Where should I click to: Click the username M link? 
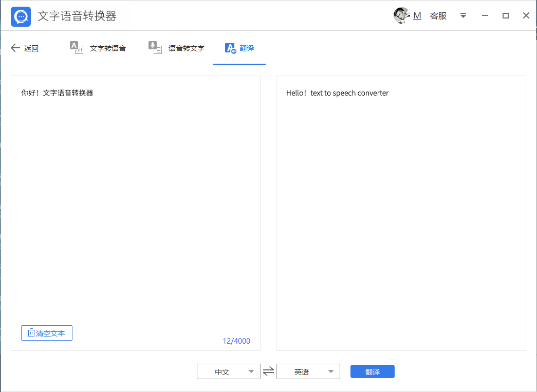click(417, 16)
